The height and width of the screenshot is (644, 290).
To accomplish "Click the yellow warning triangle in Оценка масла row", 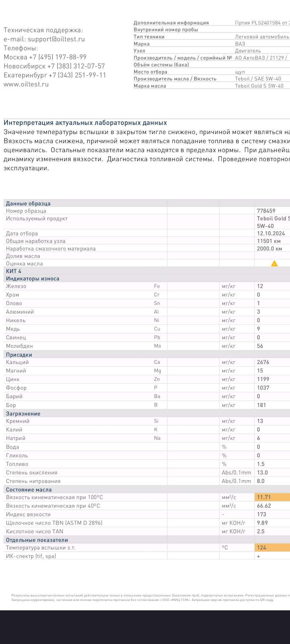I will (274, 264).
